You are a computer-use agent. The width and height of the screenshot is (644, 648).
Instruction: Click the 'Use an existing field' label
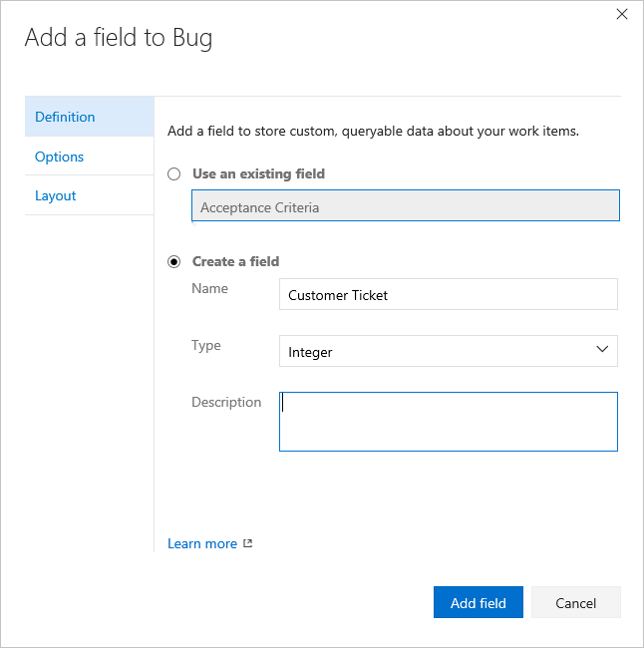[x=259, y=174]
